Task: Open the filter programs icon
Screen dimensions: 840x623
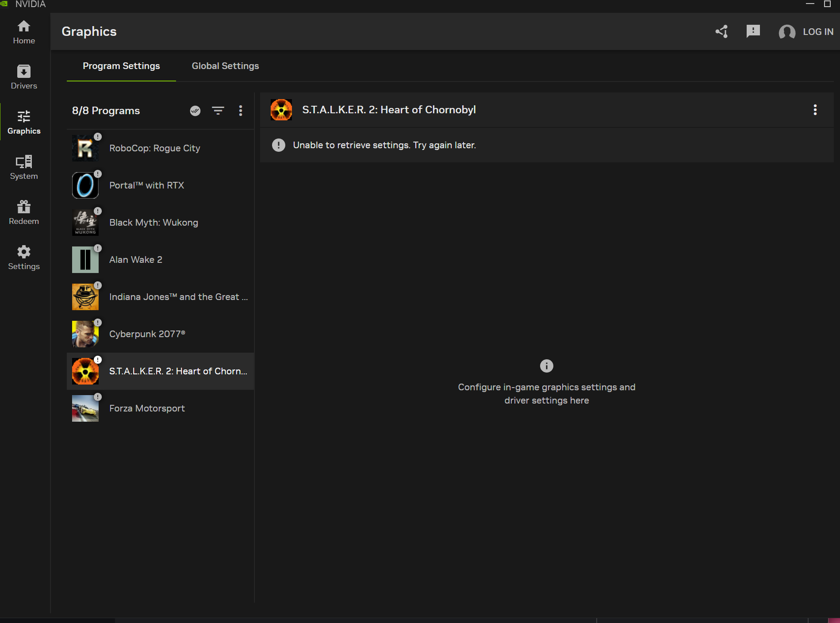Action: (218, 111)
